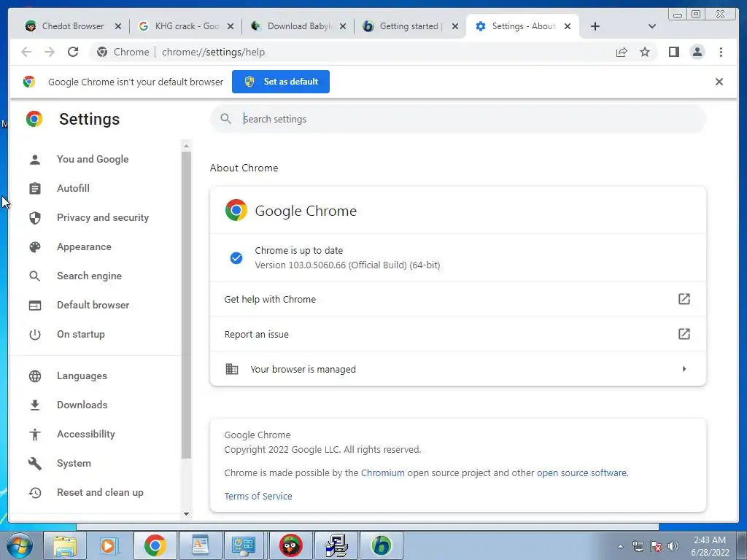
Task: Open Privacy and security settings
Action: point(102,217)
